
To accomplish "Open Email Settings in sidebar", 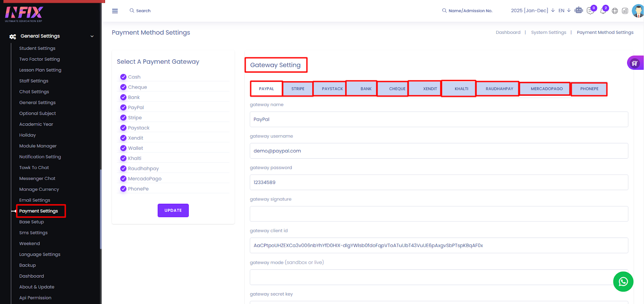I will pos(35,200).
